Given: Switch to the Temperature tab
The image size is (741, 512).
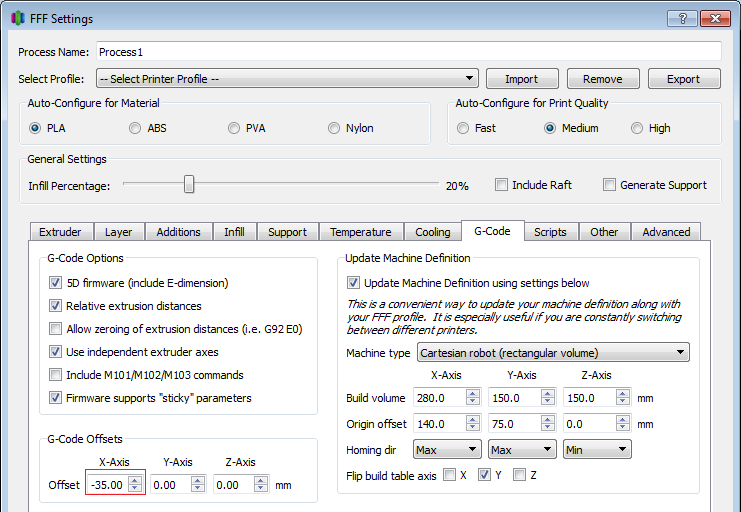Looking at the screenshot, I should (361, 232).
